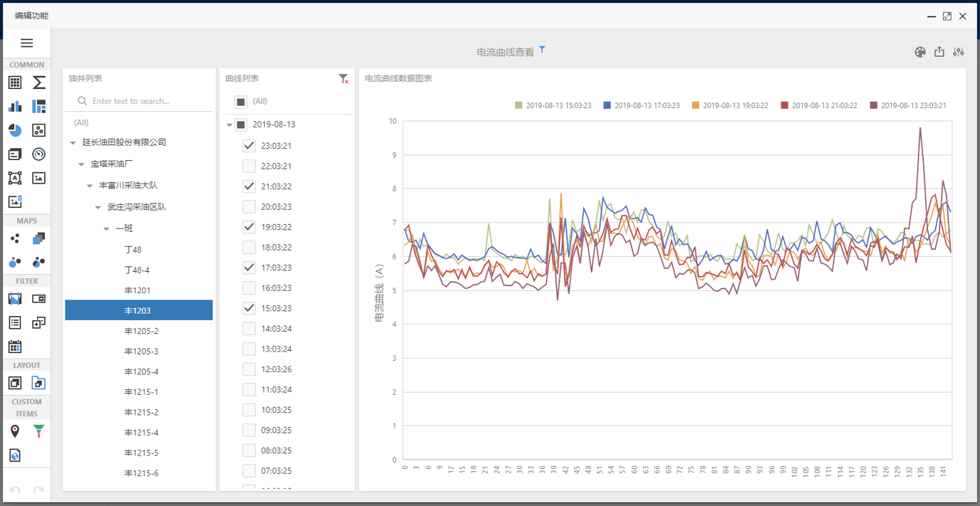Open the hamburger dashboard menu
The height and width of the screenshot is (506, 980).
pos(26,43)
